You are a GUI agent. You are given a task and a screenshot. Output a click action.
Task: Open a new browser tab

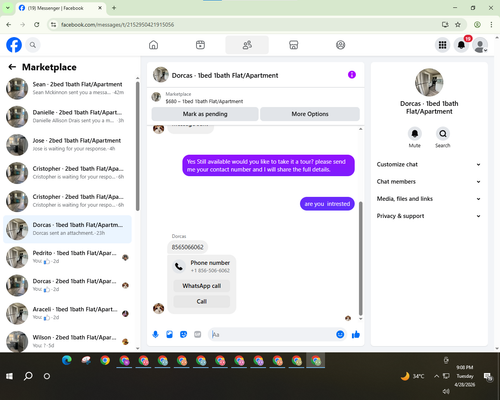point(114,8)
